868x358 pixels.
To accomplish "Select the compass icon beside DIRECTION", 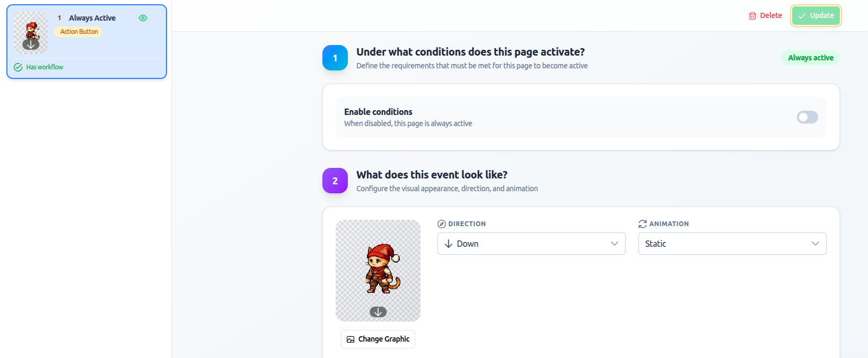I will click(442, 223).
